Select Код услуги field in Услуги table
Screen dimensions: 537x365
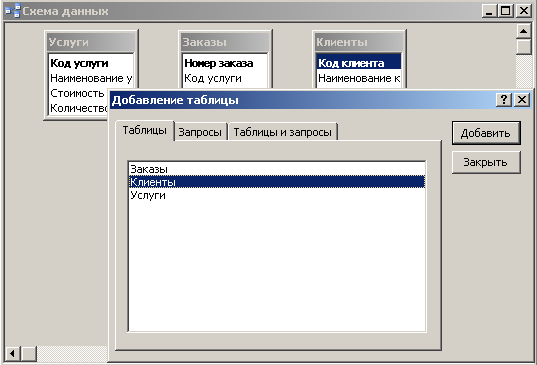tap(91, 63)
